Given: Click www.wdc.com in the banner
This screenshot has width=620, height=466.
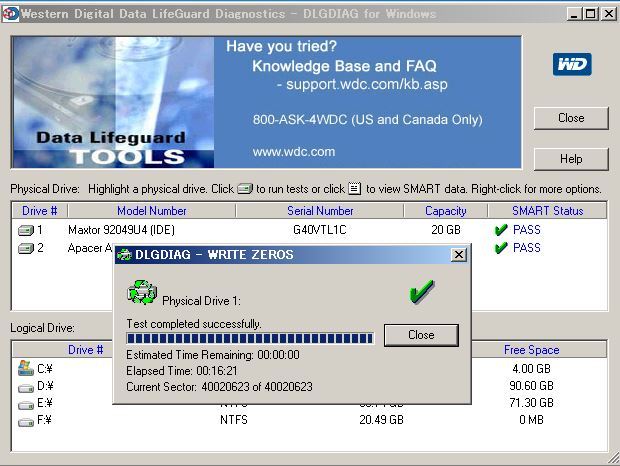Looking at the screenshot, I should (294, 152).
